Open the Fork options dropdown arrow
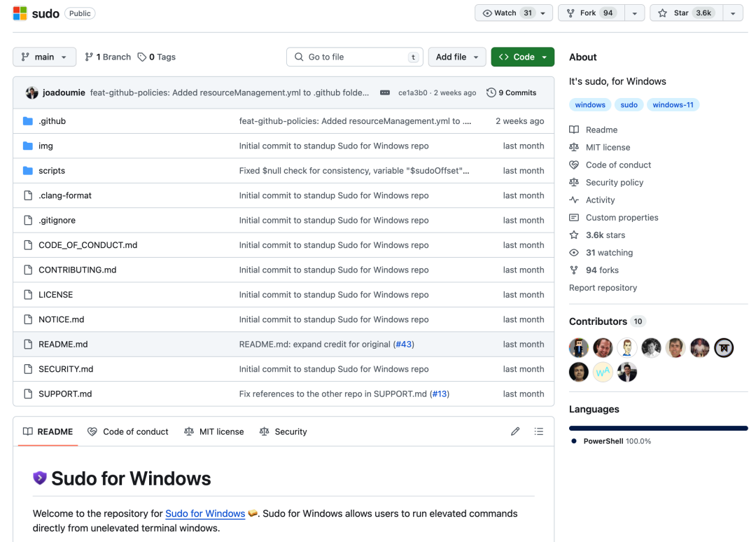 (x=634, y=13)
